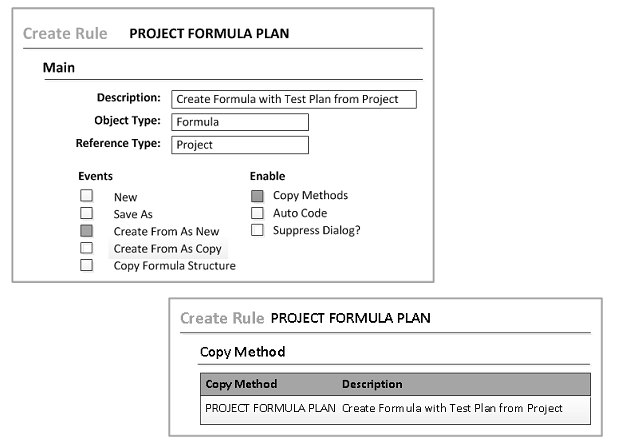Screen dimensions: 624x446
Task: Uncheck the Create From As New checkbox
Action: click(87, 230)
